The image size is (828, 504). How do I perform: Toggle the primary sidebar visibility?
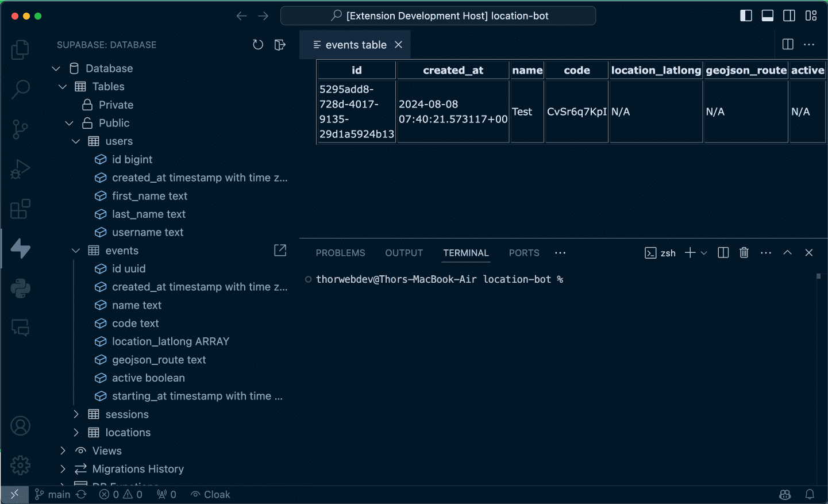[746, 16]
